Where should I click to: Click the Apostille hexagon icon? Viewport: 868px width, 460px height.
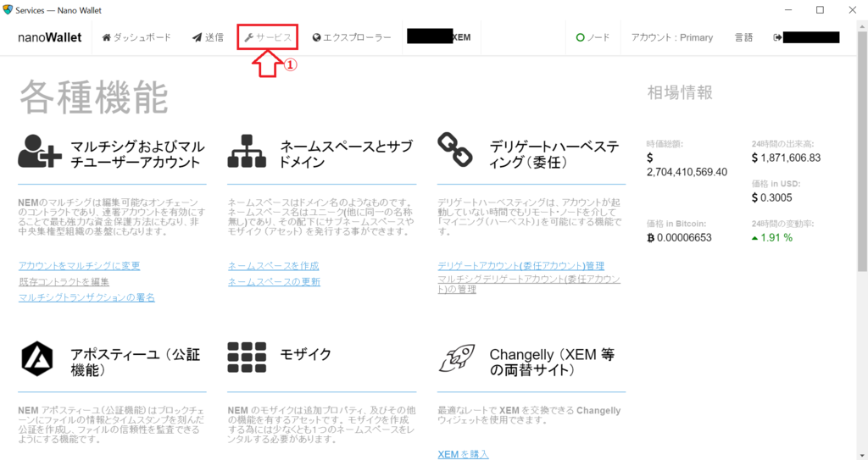click(37, 359)
